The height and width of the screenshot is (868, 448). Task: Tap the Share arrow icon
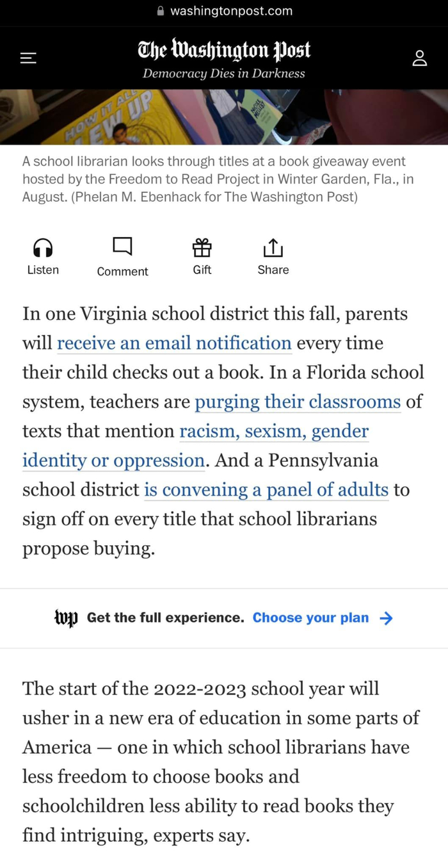(x=273, y=247)
